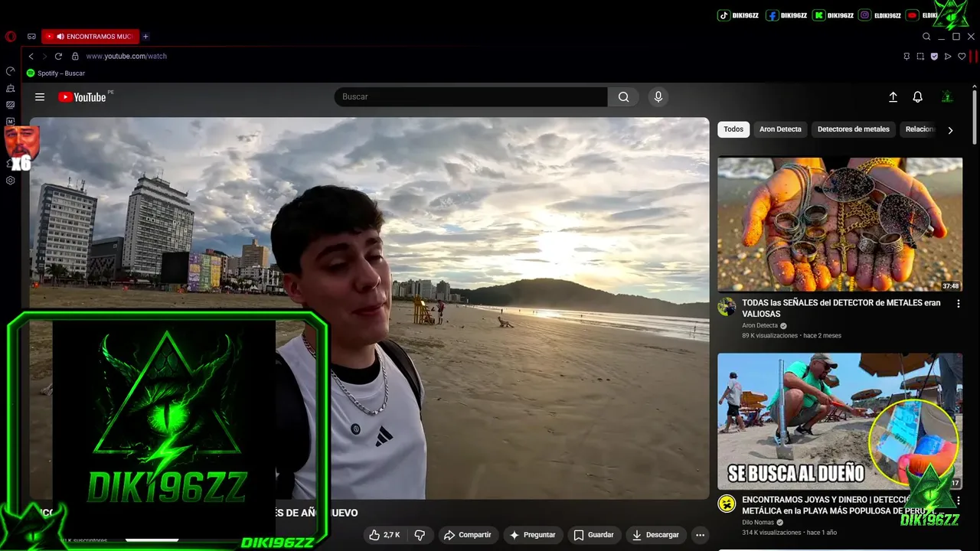Select the Todos filter chip

pos(733,129)
